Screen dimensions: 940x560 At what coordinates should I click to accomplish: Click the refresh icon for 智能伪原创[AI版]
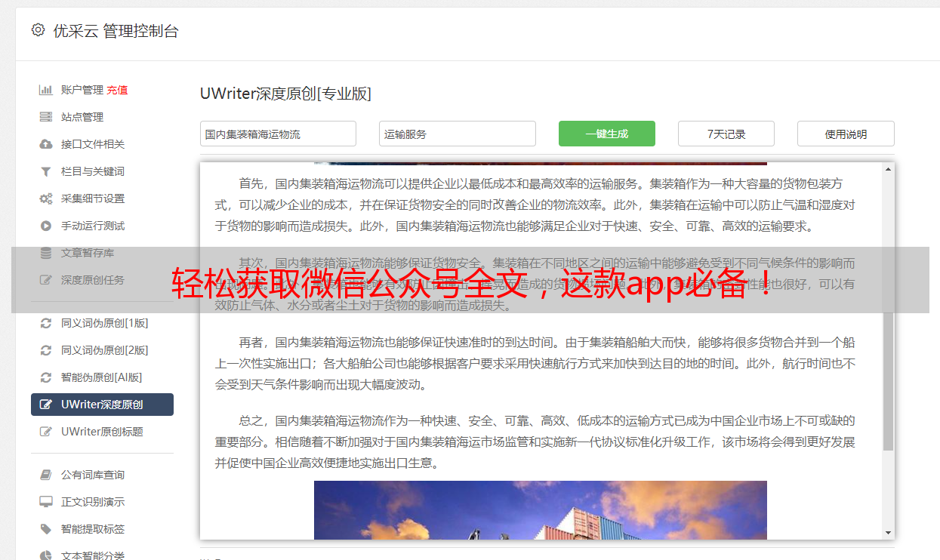coord(46,377)
